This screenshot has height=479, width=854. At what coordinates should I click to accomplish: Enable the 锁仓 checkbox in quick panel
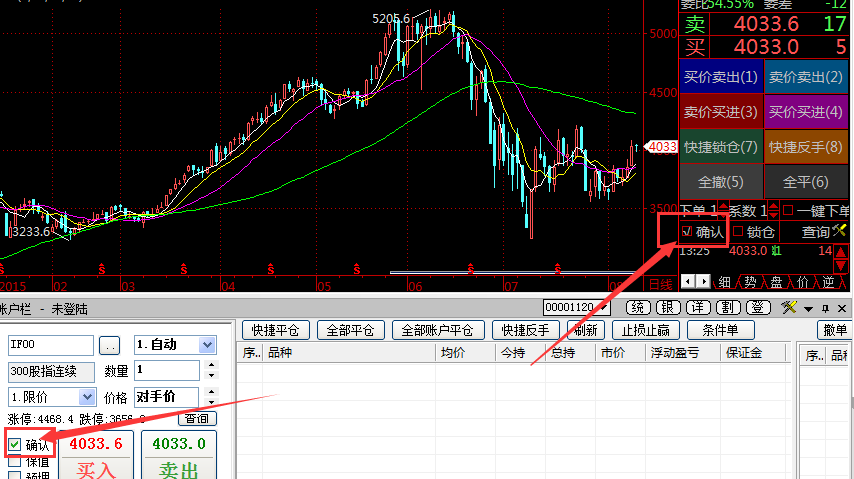click(x=739, y=232)
